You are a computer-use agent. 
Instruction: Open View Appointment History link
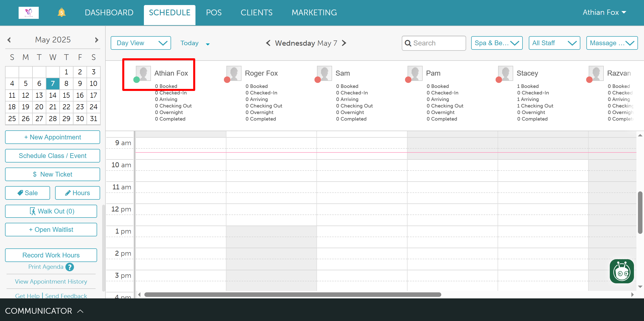tap(51, 281)
